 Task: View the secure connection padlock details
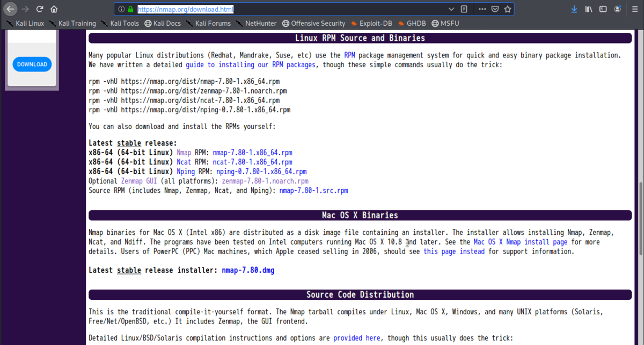pyautogui.click(x=130, y=9)
